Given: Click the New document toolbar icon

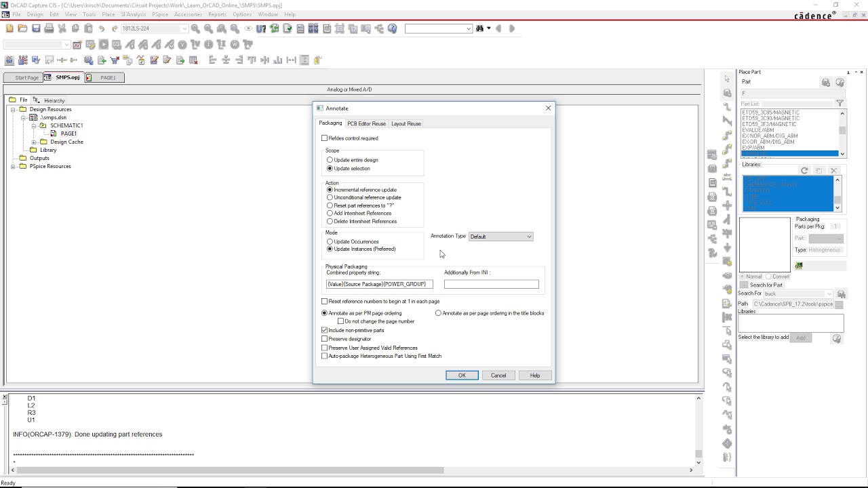Looking at the screenshot, I should point(9,28).
